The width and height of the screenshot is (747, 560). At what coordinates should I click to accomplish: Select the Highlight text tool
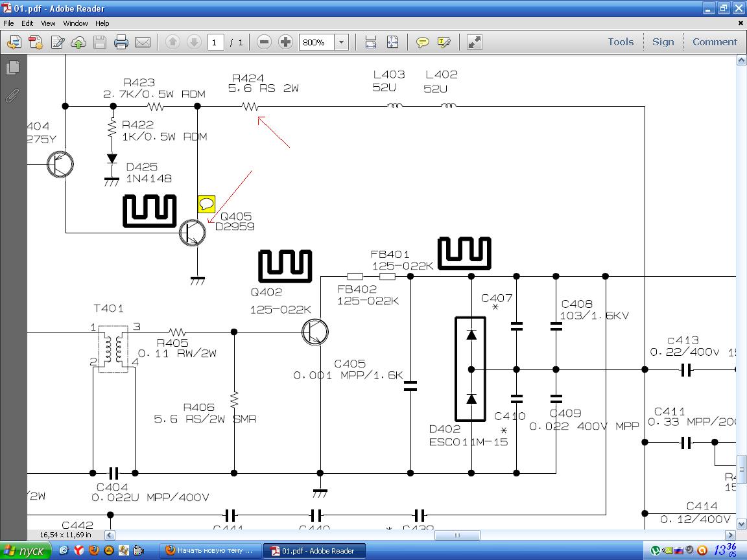click(x=444, y=42)
